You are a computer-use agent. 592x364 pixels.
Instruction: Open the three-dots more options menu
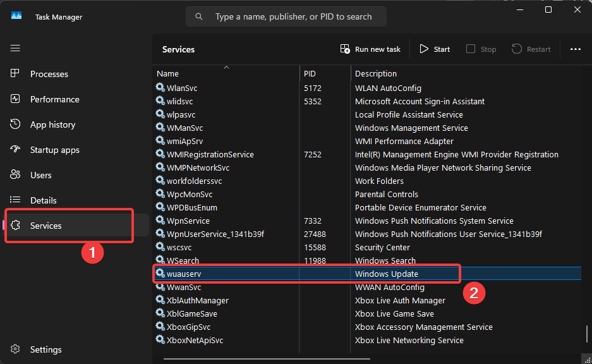(576, 49)
